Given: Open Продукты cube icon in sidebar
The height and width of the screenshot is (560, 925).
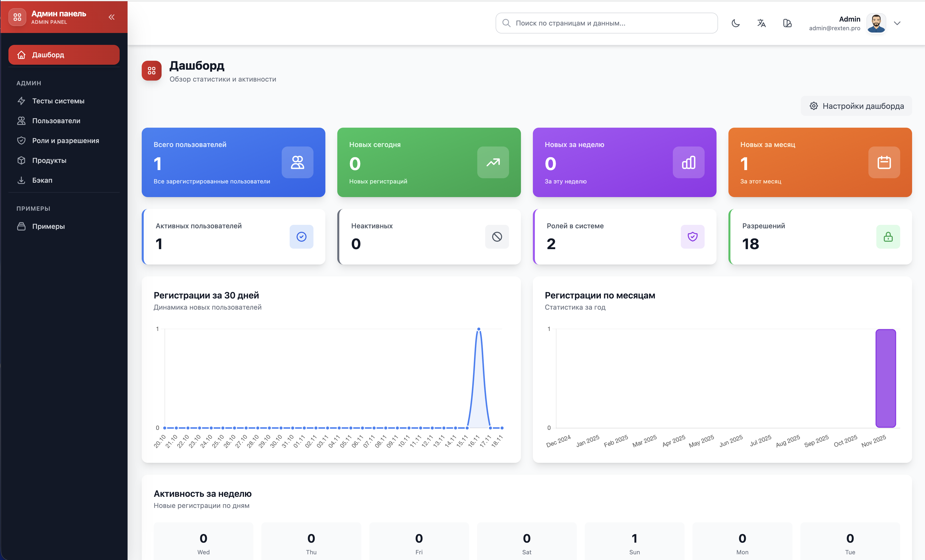Looking at the screenshot, I should coord(21,160).
